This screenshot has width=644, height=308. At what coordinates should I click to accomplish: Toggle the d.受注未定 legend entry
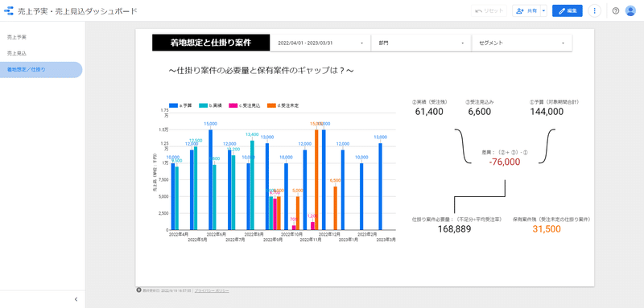(283, 106)
